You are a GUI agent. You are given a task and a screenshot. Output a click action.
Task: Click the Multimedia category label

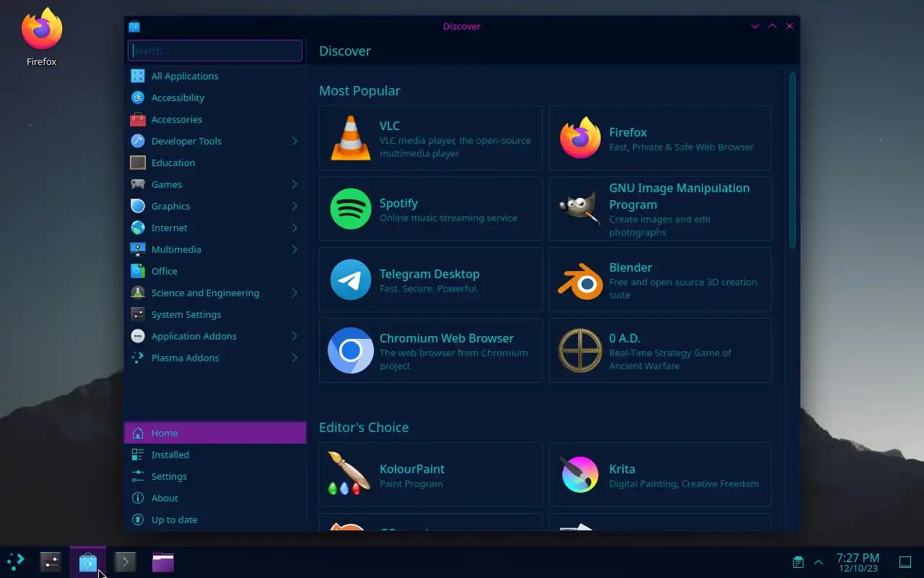coord(176,249)
